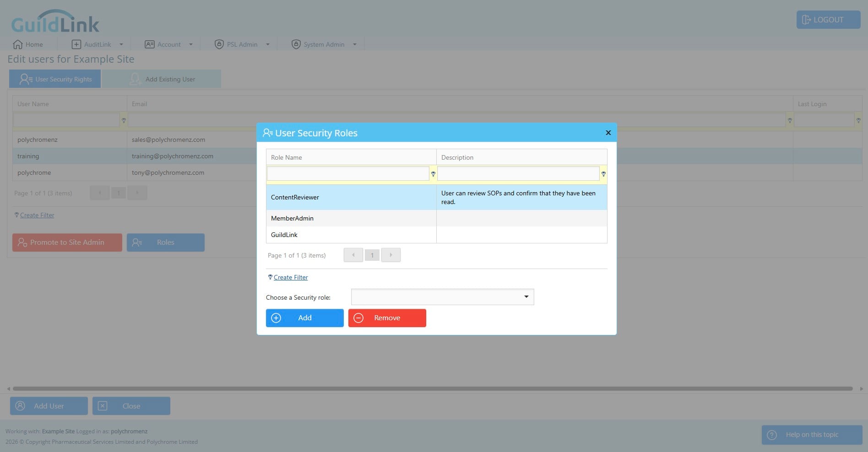Click the horizontal scrollbar at page bottom
The image size is (868, 452).
pyautogui.click(x=433, y=389)
